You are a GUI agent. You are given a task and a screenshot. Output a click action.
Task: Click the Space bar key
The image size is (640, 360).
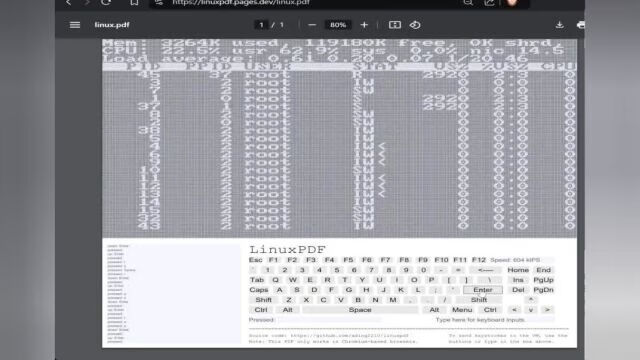click(x=360, y=310)
